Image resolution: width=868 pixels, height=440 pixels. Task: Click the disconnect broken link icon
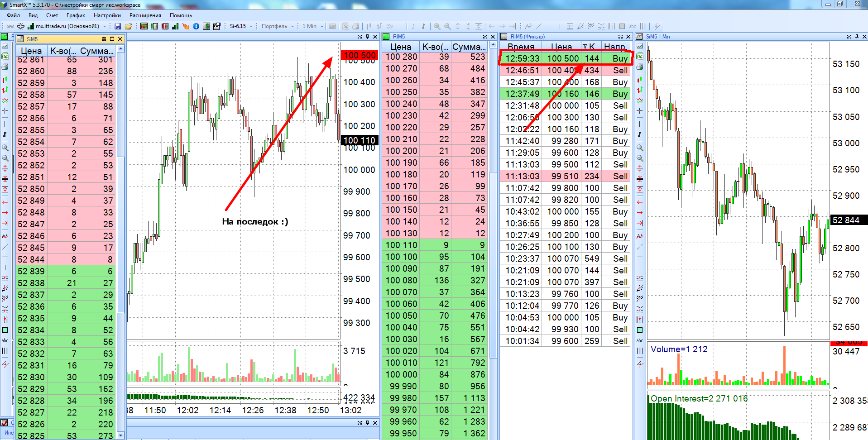(20, 26)
